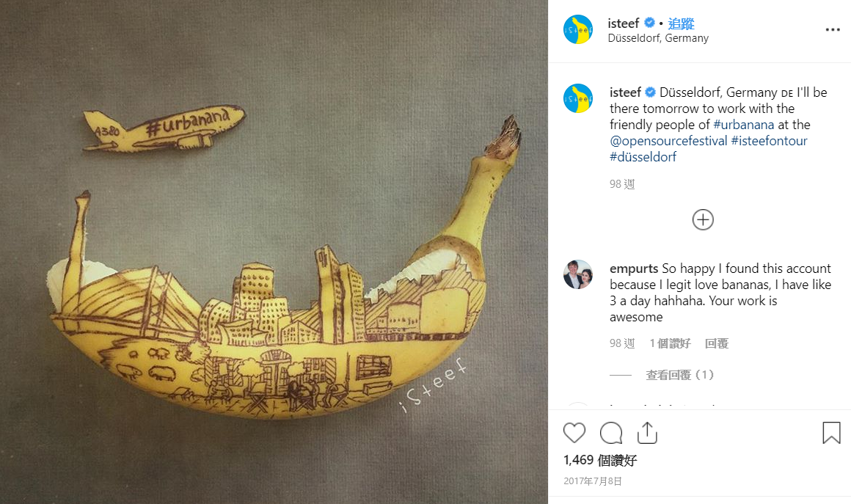Open the #düsseldorf hashtag

(643, 157)
